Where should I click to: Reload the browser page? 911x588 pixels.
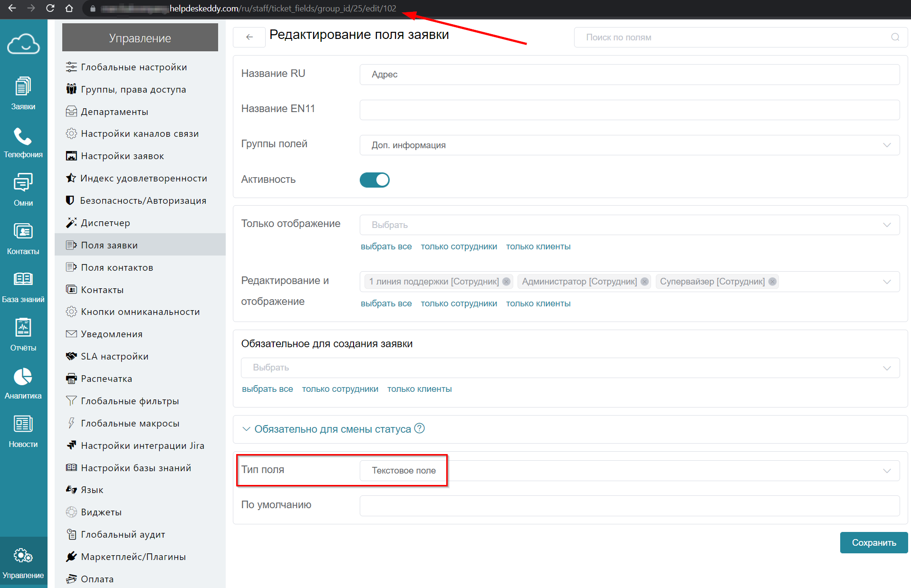(50, 8)
